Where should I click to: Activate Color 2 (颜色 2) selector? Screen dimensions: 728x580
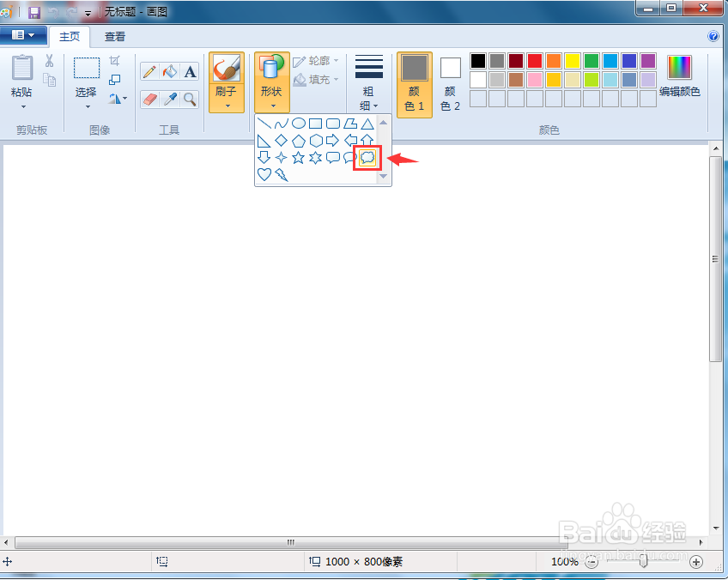(x=450, y=84)
